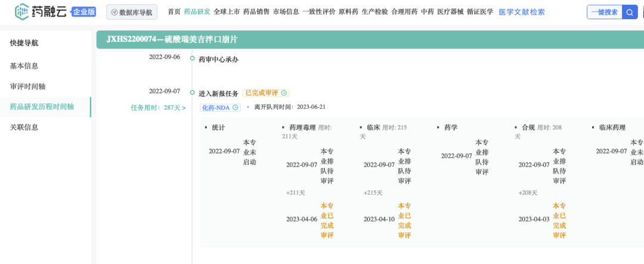Click date 2023-04-03 under 合规

tap(534, 219)
